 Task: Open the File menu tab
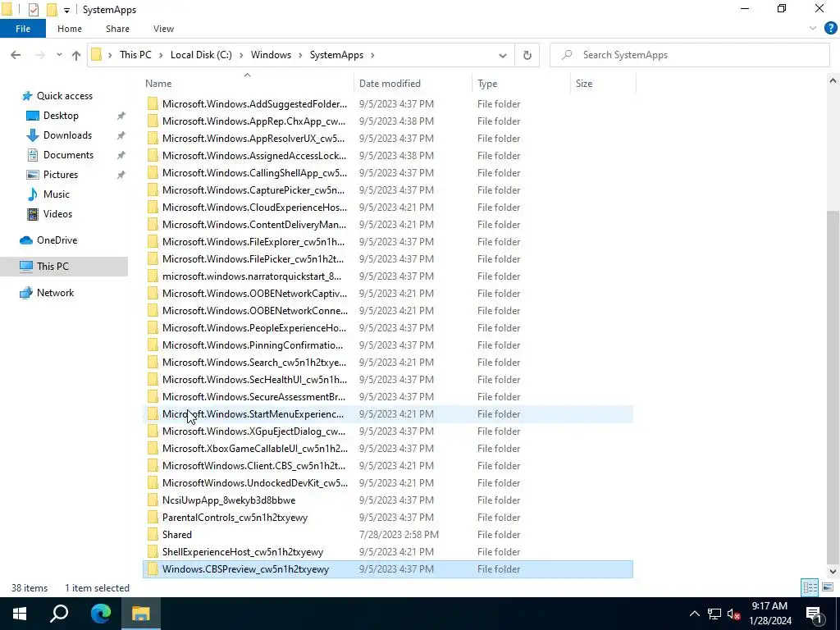click(x=23, y=29)
